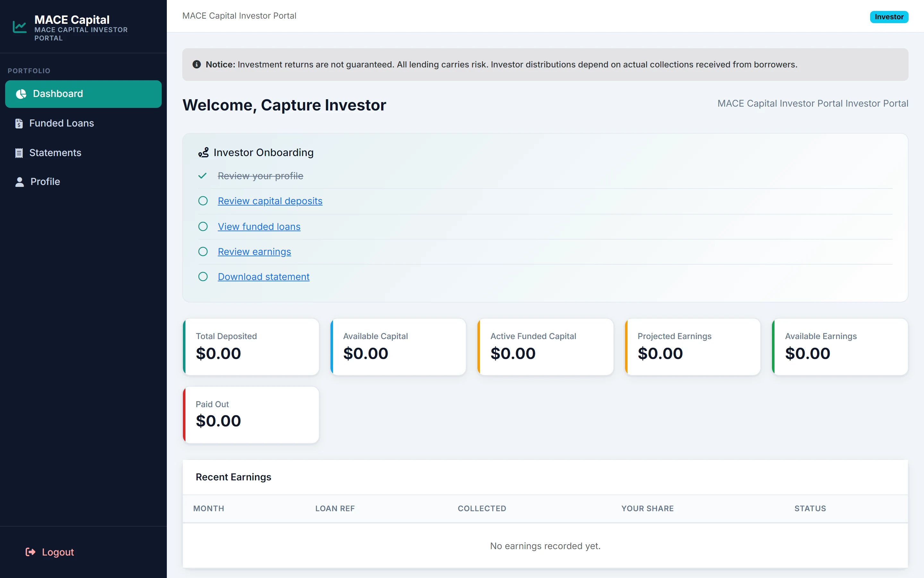
Task: Click the LOAN REF column header
Action: click(x=335, y=508)
